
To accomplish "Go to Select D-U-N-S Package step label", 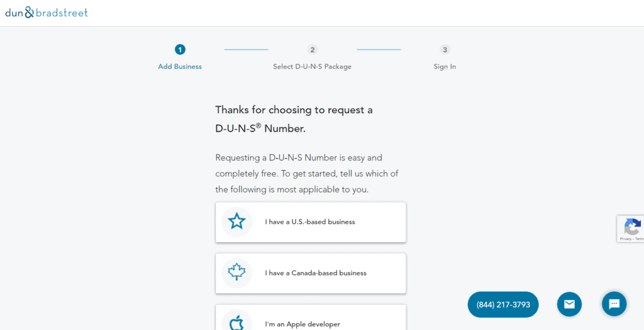I will [312, 67].
